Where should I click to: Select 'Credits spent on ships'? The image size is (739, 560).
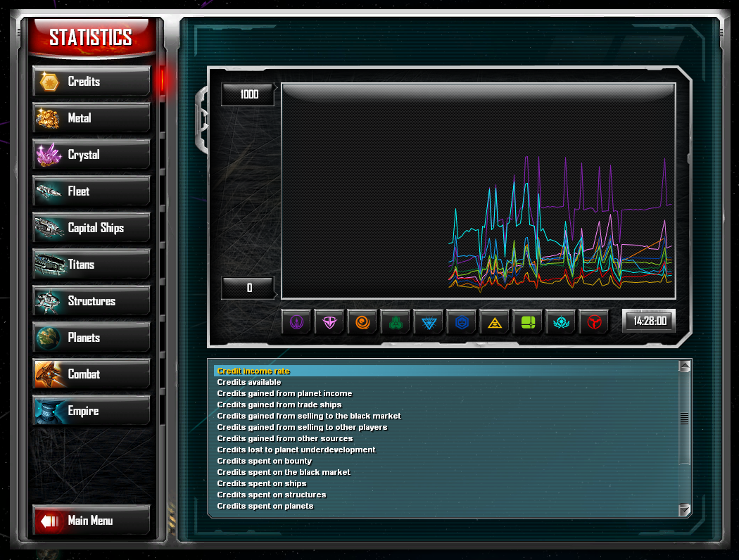pos(446,484)
